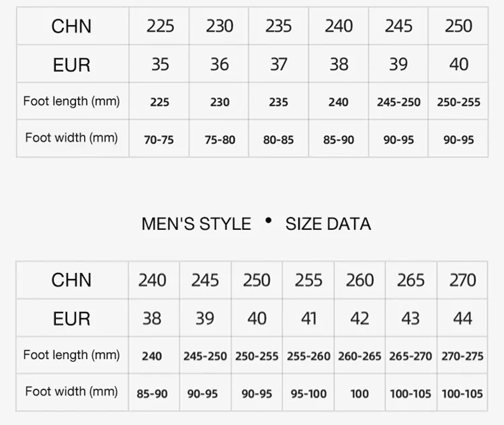
Task: Click foot width 100 cell under size 42
Action: tap(360, 393)
